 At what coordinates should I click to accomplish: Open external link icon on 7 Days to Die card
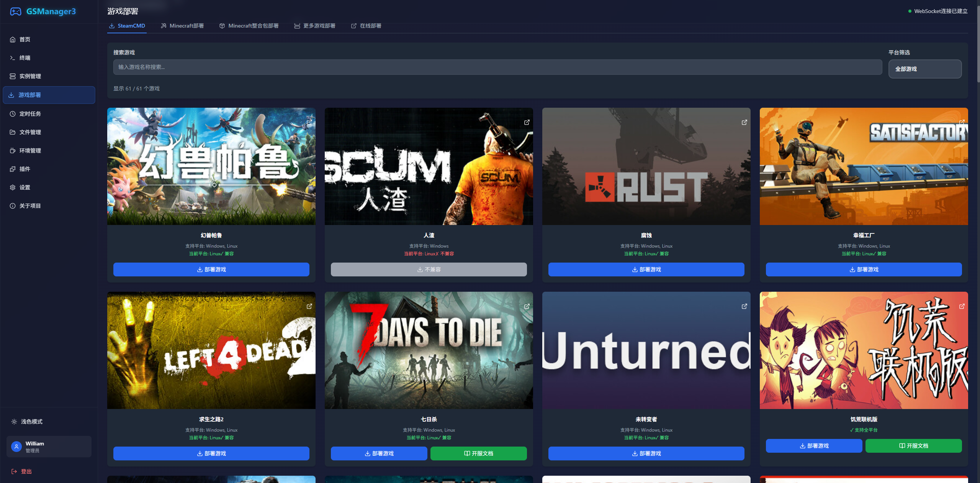point(527,306)
